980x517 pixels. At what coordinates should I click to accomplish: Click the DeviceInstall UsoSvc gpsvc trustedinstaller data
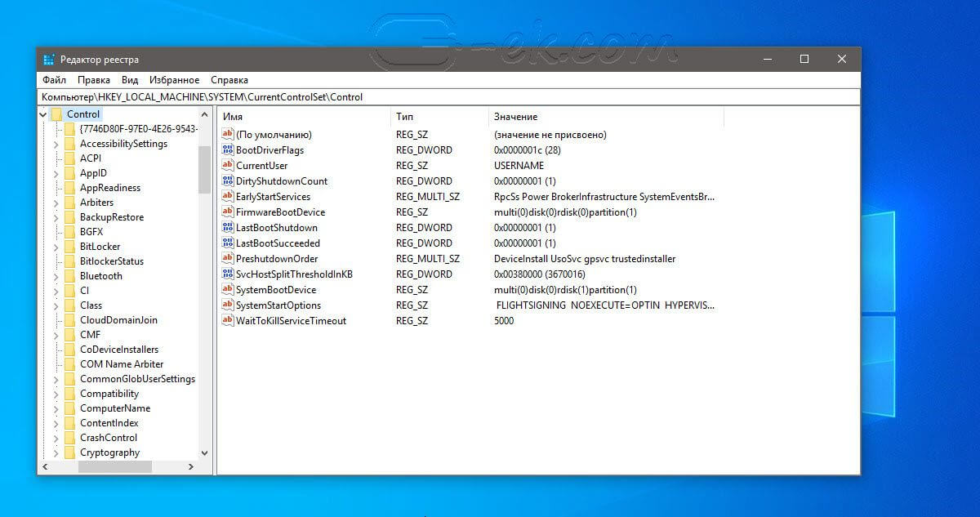pos(585,259)
